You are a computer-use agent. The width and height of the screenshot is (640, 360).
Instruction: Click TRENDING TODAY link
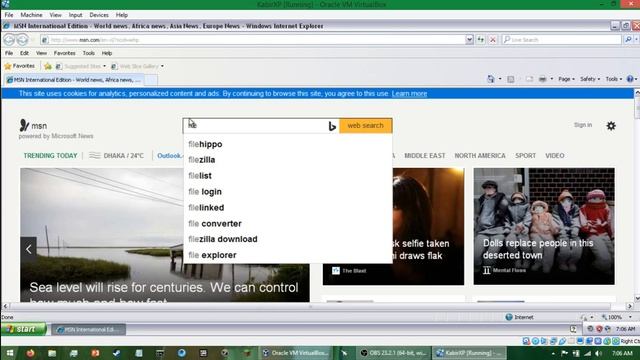(50, 156)
